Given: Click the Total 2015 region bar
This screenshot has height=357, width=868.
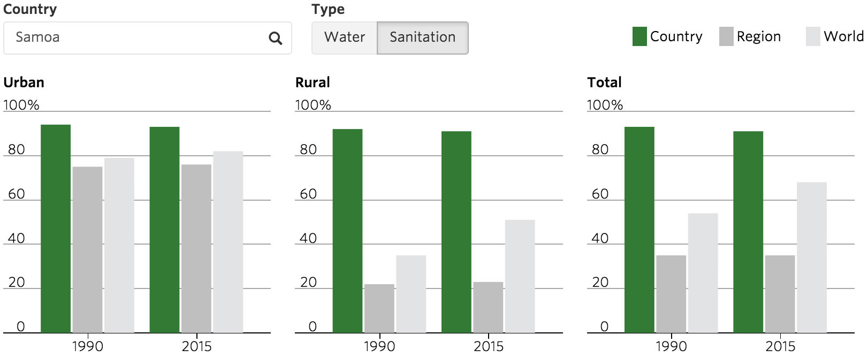Looking at the screenshot, I should pos(780,294).
